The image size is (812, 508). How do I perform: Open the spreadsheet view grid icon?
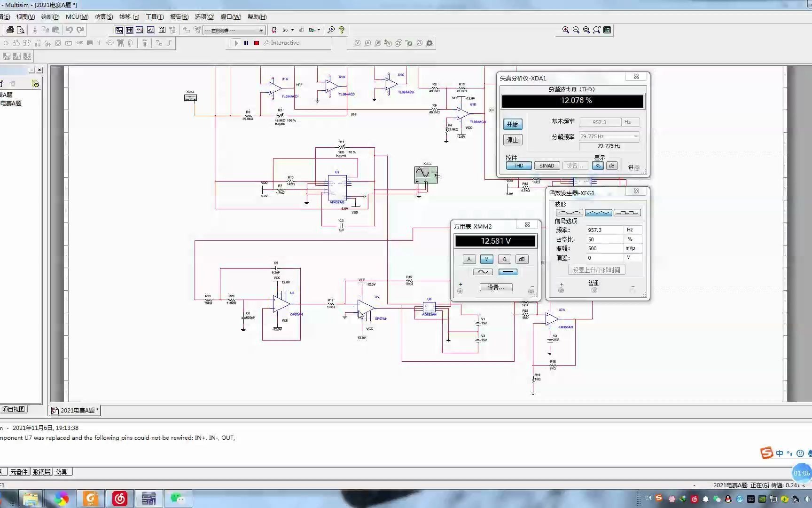[129, 30]
